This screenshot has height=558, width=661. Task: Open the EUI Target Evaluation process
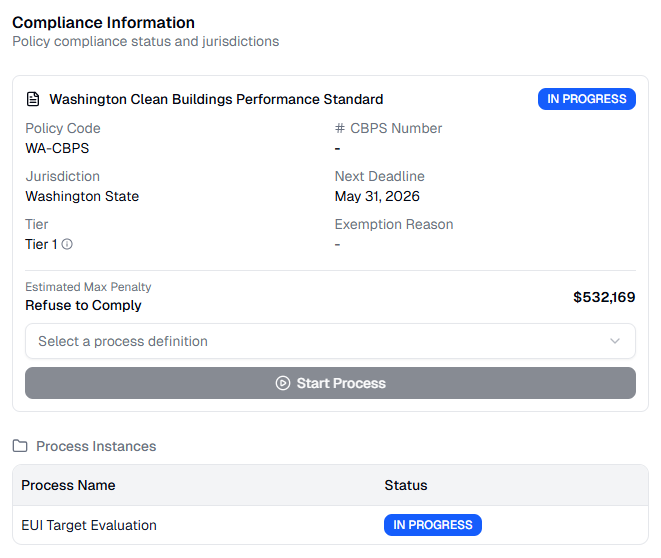(x=89, y=525)
